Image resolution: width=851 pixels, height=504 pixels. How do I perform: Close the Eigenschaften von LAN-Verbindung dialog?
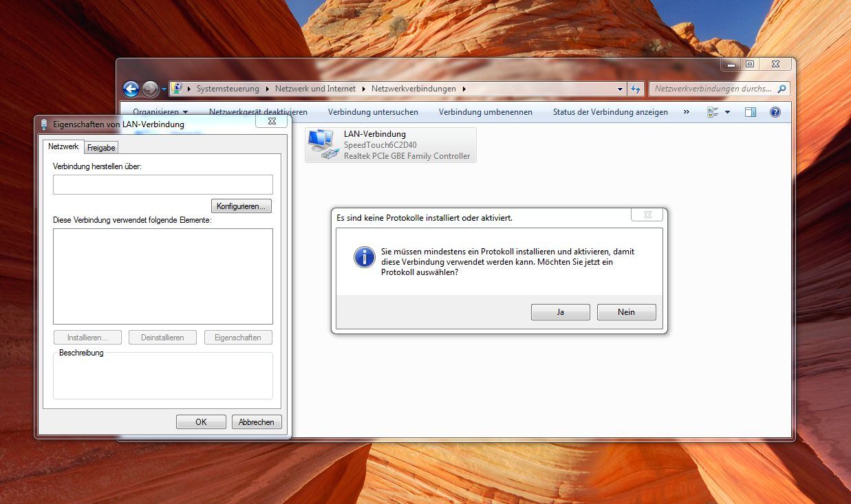click(x=272, y=121)
